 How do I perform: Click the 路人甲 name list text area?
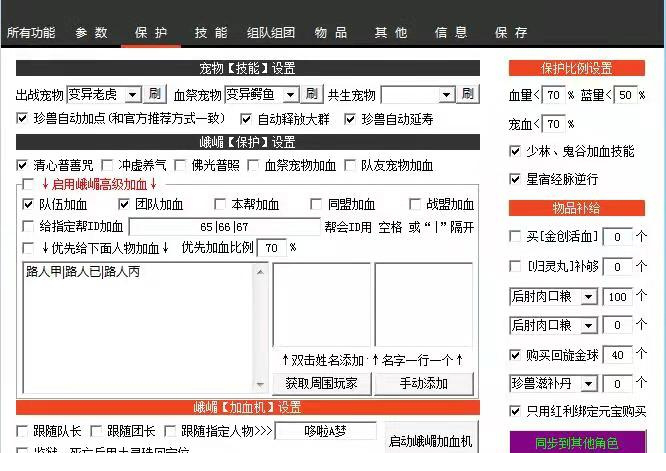(x=138, y=328)
